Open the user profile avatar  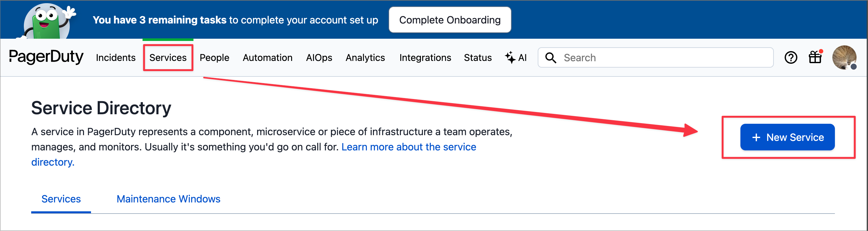(x=844, y=57)
